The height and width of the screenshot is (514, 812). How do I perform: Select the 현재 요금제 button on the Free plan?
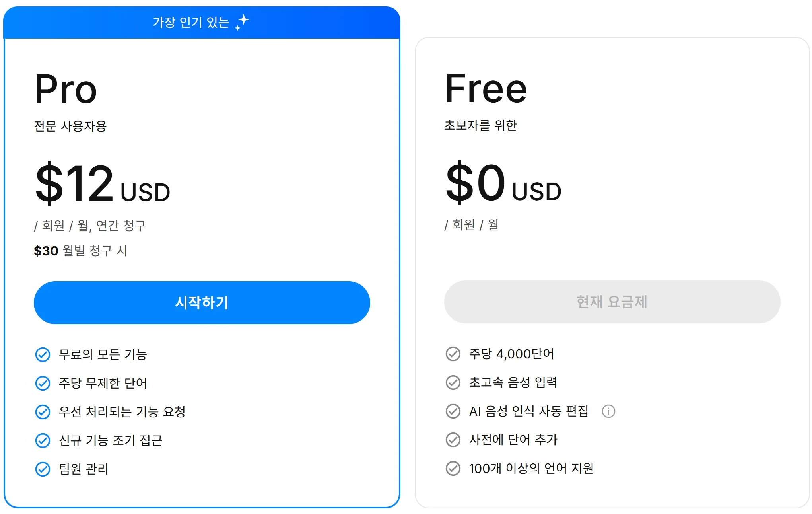pos(612,302)
